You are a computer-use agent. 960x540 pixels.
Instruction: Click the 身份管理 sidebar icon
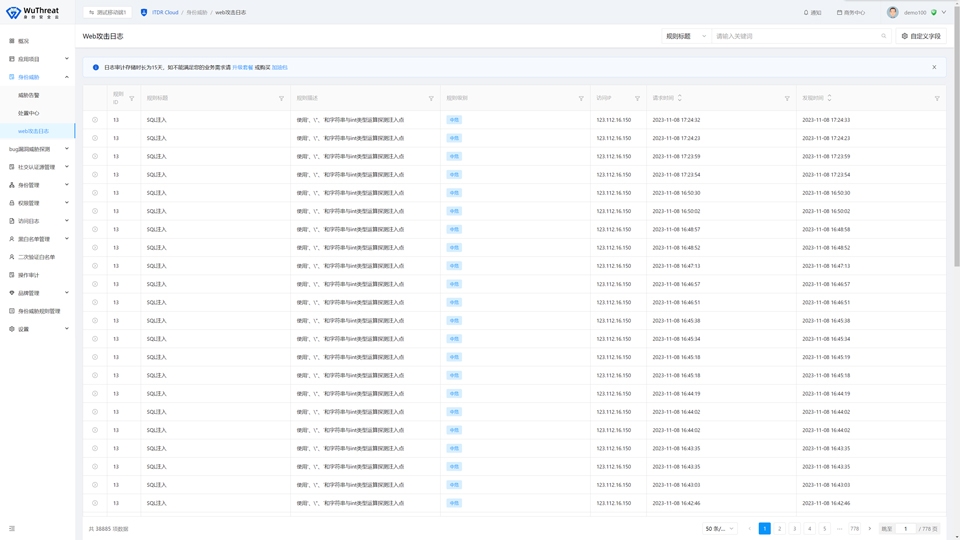tap(12, 185)
